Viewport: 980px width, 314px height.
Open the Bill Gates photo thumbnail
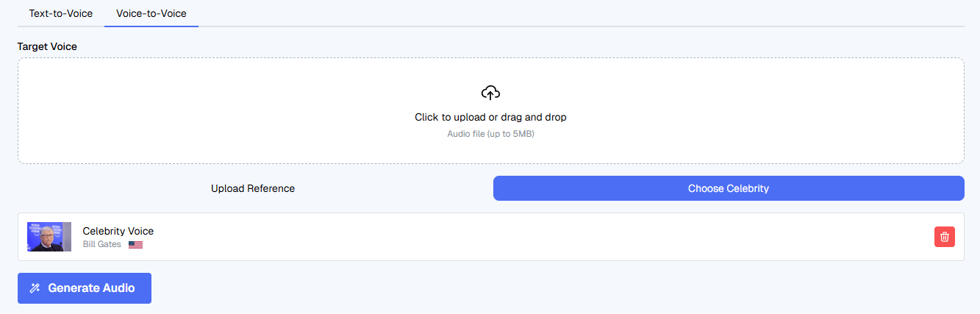point(49,237)
